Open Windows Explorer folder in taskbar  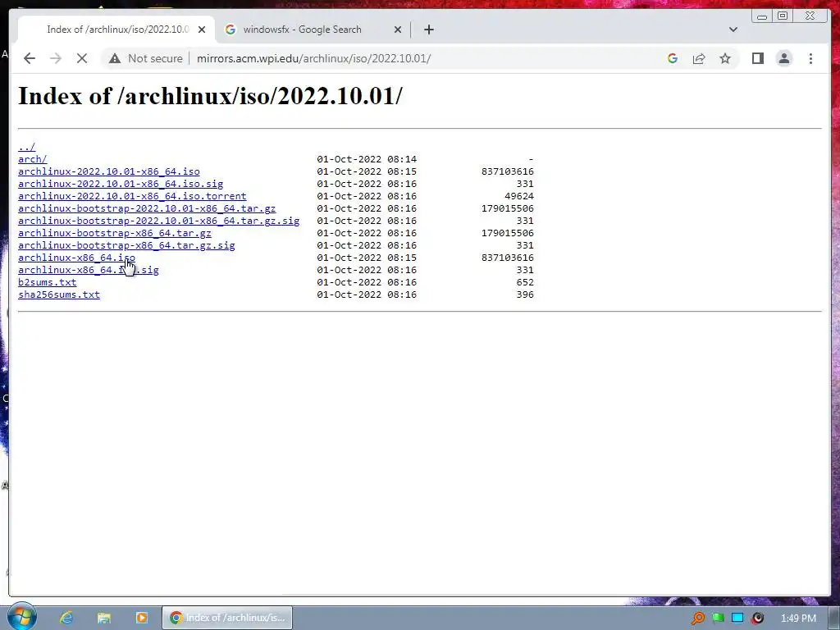click(x=104, y=618)
